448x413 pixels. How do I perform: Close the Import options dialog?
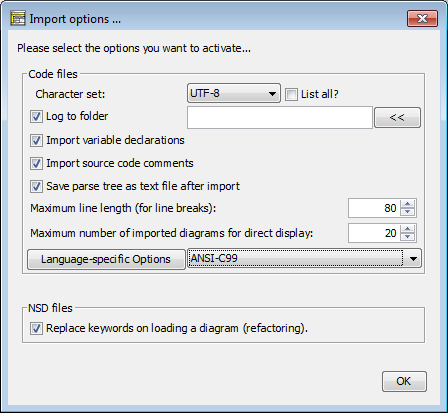pyautogui.click(x=422, y=18)
